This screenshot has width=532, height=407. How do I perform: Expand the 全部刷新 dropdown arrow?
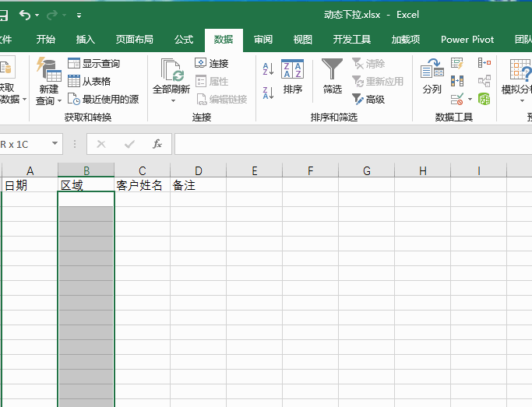[x=173, y=101]
